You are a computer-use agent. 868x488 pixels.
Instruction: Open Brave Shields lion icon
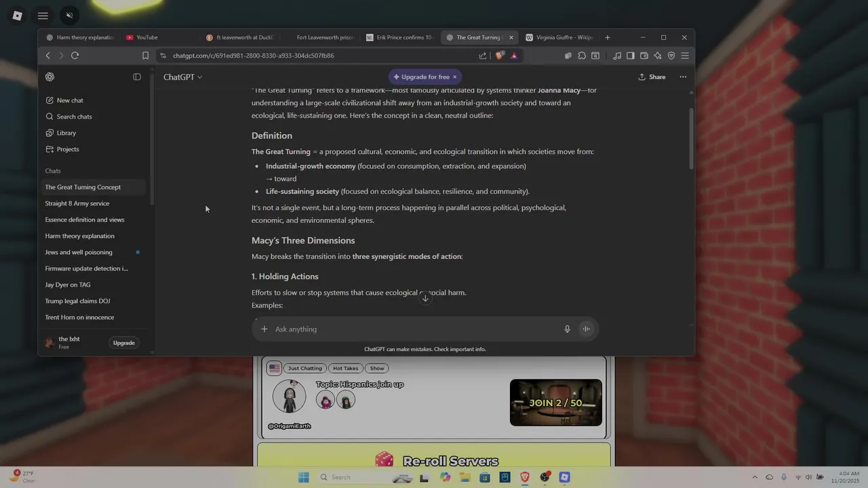click(500, 56)
